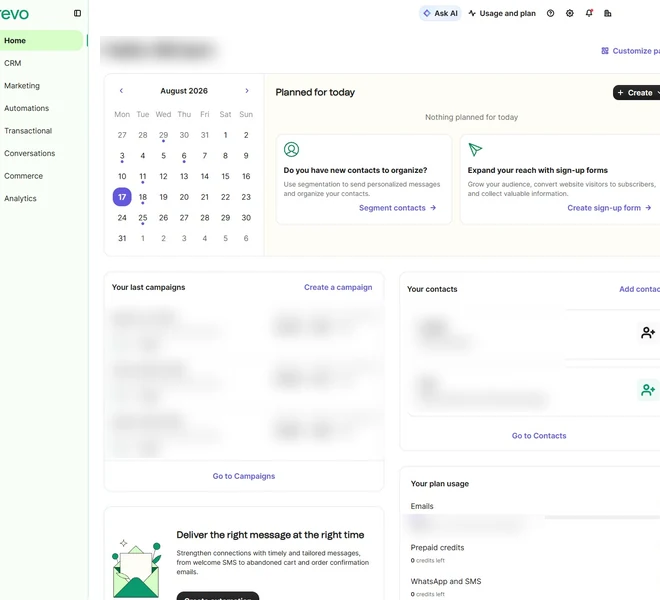Click 'Deliver the right message at the right time' heading
This screenshot has width=660, height=600.
[x=270, y=535]
